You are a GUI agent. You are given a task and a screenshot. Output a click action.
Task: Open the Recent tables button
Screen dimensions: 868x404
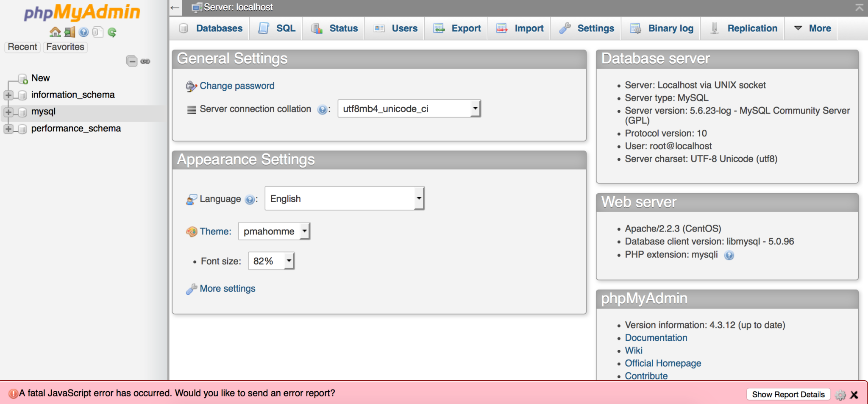coord(22,47)
